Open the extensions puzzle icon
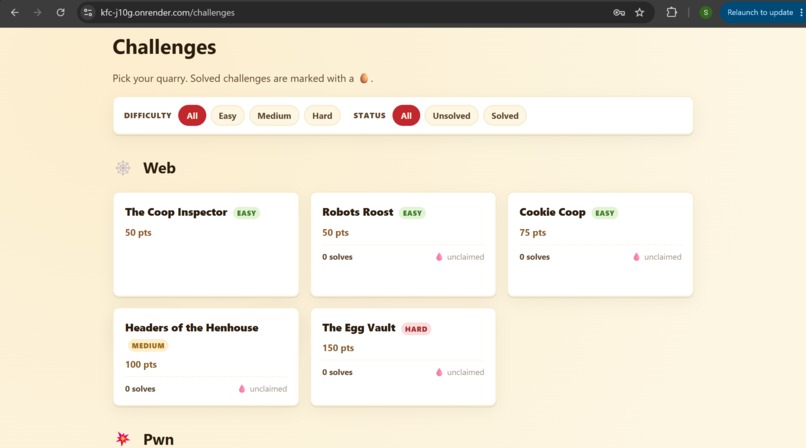This screenshot has height=448, width=806. click(x=671, y=12)
